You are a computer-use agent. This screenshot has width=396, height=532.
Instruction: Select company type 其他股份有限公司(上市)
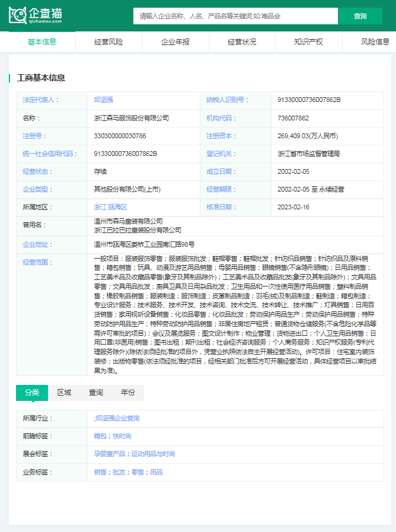click(x=127, y=189)
